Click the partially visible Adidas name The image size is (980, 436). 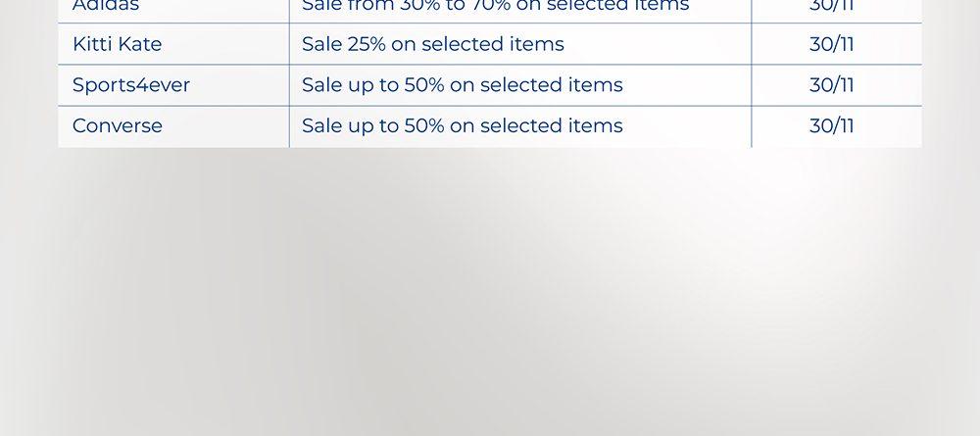[106, 6]
